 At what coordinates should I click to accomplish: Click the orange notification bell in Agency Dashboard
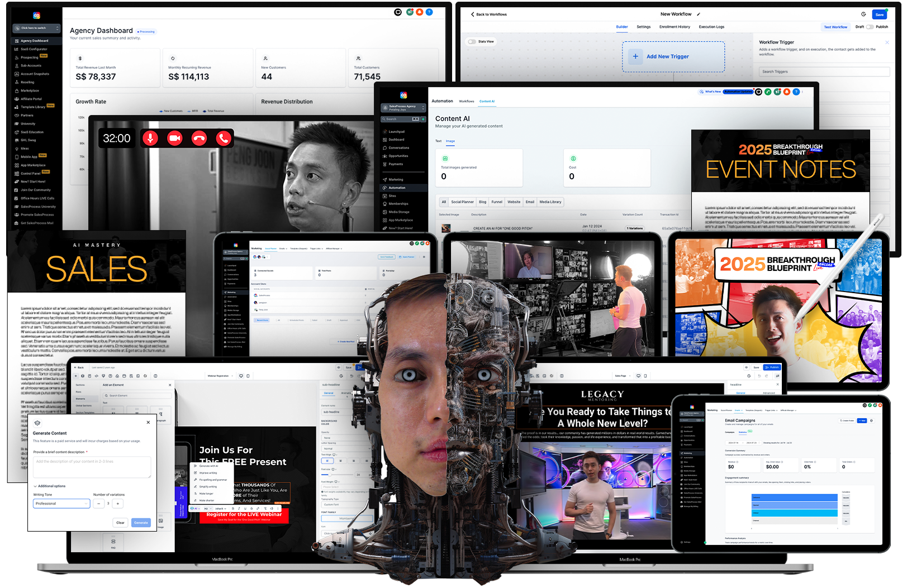[419, 12]
